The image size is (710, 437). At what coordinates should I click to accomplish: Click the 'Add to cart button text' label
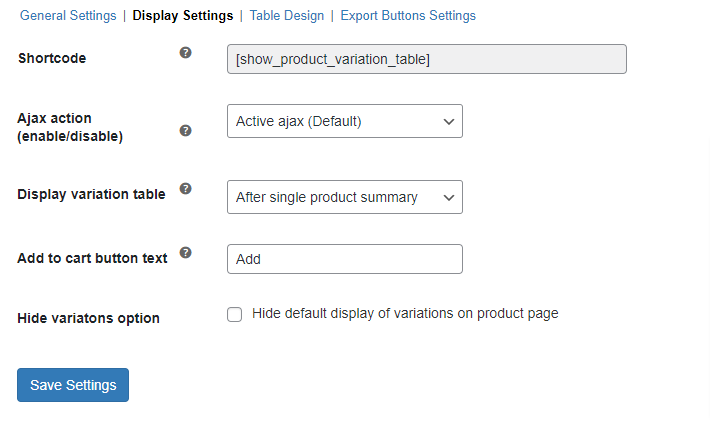tap(92, 258)
